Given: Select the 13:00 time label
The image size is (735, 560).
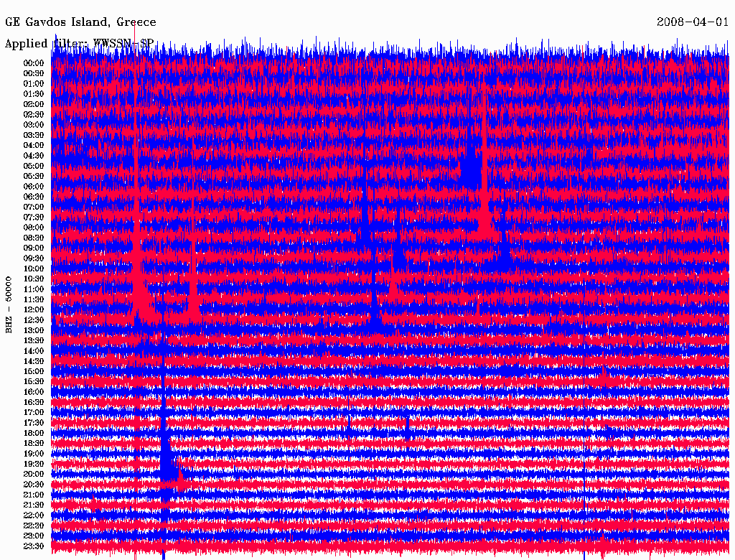Looking at the screenshot, I should (x=34, y=331).
